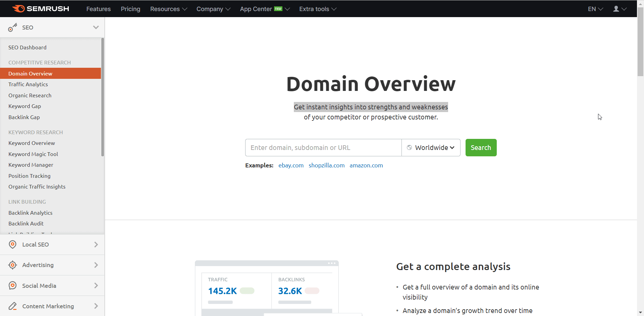Viewport: 644px width, 316px height.
Task: Go to the Features page
Action: coord(98,9)
